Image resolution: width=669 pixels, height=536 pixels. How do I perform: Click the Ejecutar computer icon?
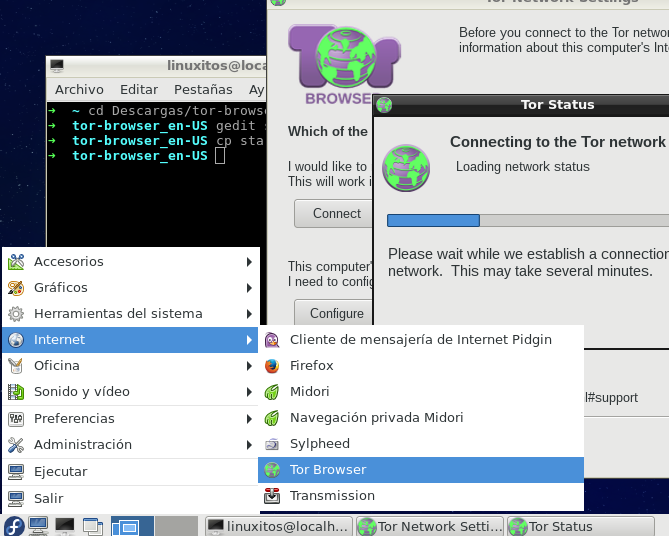[x=16, y=472]
